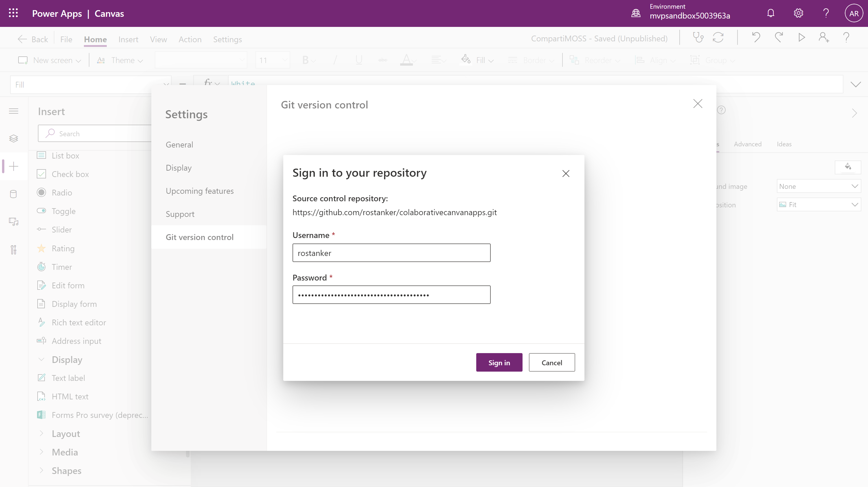Click the properties pane help circle icon
Screen dimensions: 868x487
coord(721,110)
